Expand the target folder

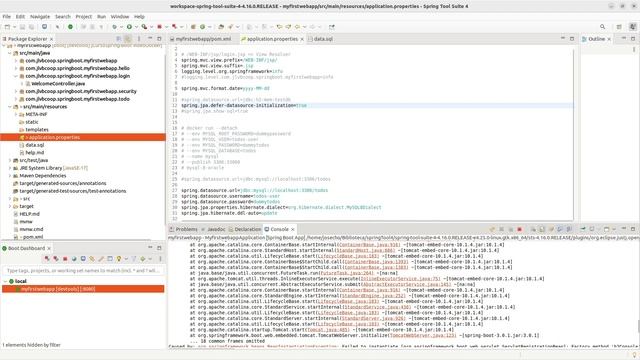pyautogui.click(x=10, y=207)
